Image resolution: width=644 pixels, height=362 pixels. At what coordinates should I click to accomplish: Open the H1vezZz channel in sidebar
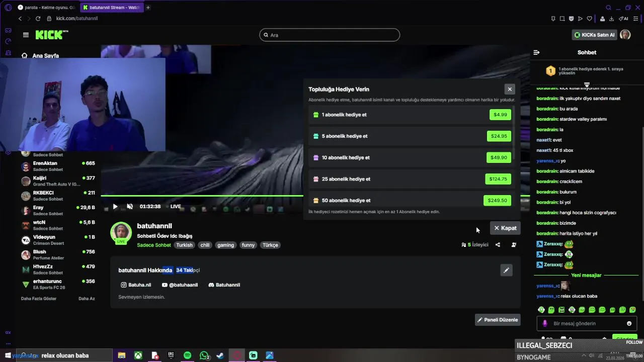[x=58, y=269]
